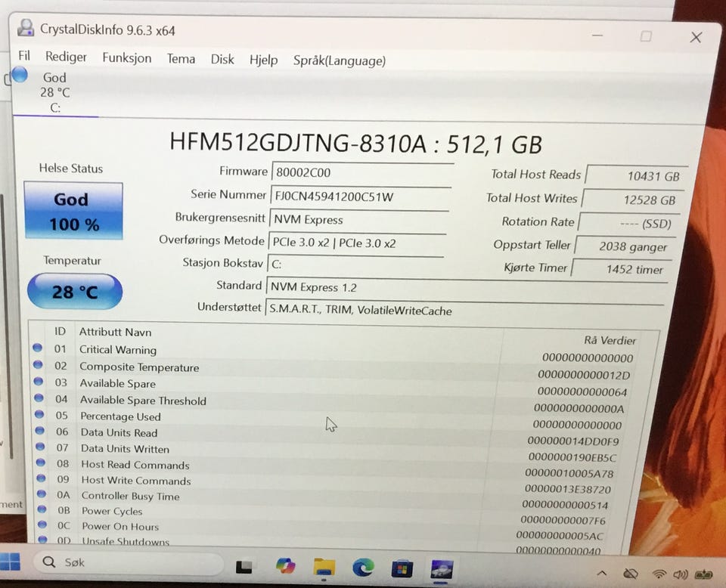Click the God 100 % health status button
The width and height of the screenshot is (726, 588).
73,211
